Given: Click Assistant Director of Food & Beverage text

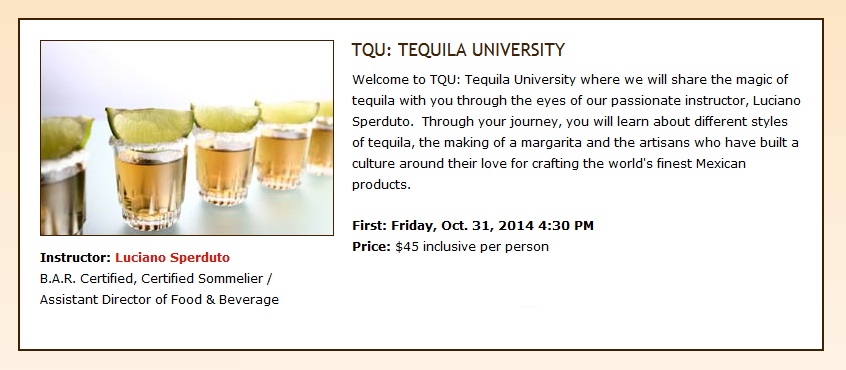Looking at the screenshot, I should pyautogui.click(x=159, y=300).
